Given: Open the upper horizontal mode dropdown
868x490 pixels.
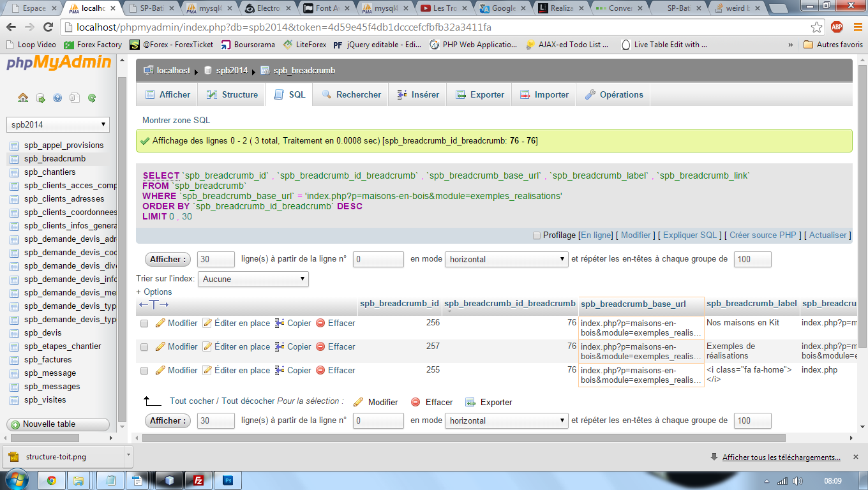Looking at the screenshot, I should pos(507,259).
